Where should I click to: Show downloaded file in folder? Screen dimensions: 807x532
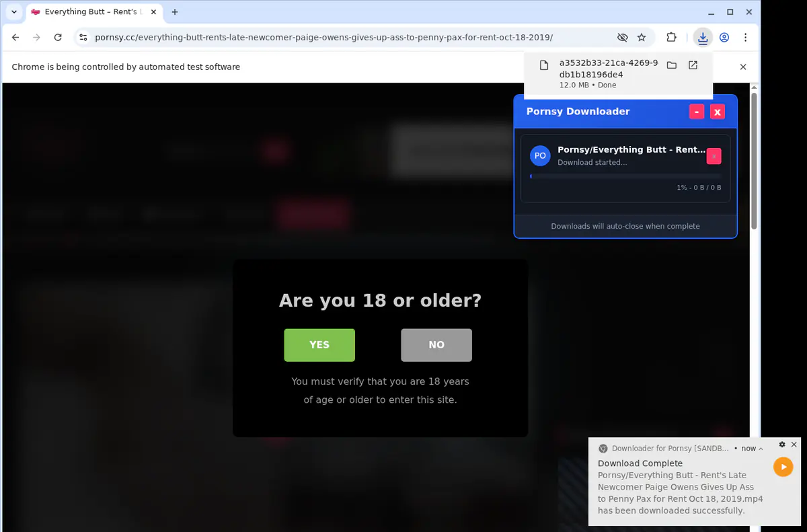pyautogui.click(x=671, y=65)
